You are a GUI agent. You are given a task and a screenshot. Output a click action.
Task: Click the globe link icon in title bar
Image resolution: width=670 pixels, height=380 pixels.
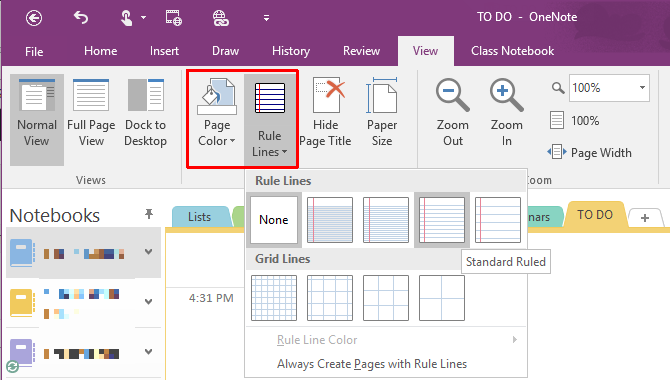click(x=220, y=18)
